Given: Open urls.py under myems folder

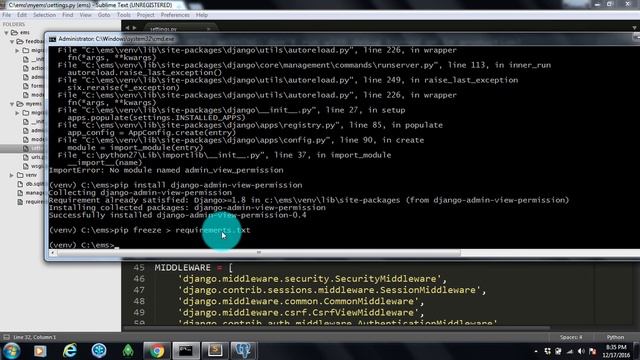Looking at the screenshot, I should 34,157.
